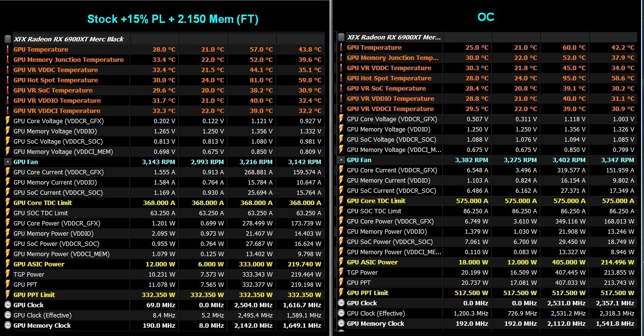Select GPU PPT Limit label in OC panel
Screen dimensions: 644x336
[x=368, y=293]
